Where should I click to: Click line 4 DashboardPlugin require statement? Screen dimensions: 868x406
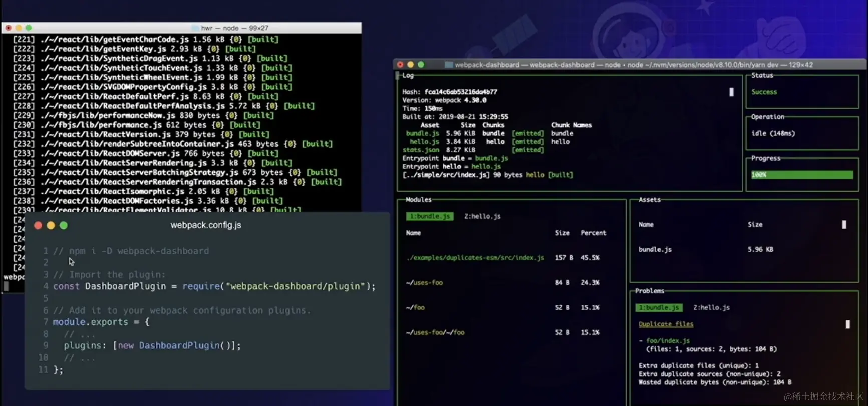[x=214, y=286]
